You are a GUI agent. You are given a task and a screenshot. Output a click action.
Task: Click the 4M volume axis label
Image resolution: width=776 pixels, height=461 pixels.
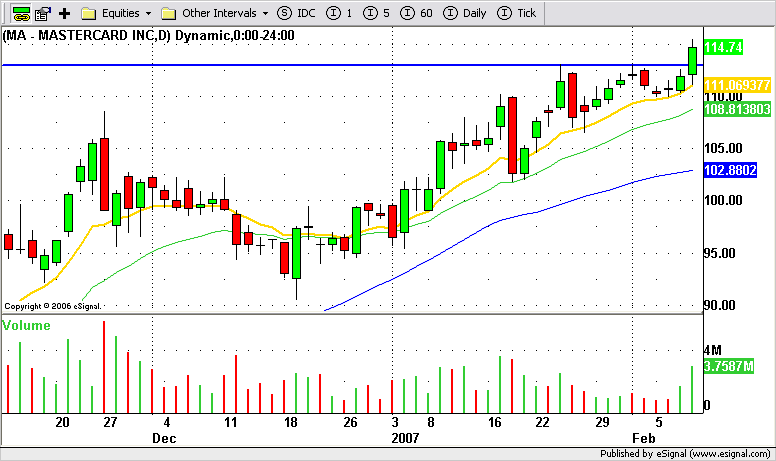tap(713, 351)
